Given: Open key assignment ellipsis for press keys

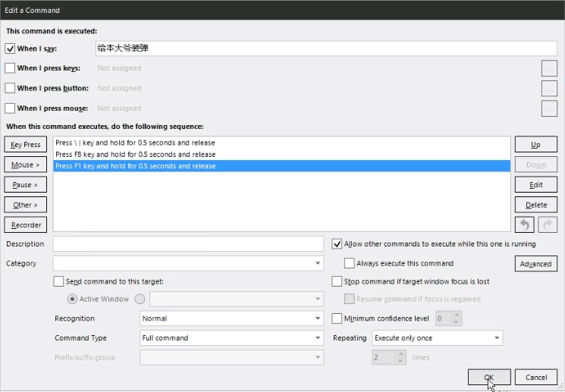Looking at the screenshot, I should [550, 68].
